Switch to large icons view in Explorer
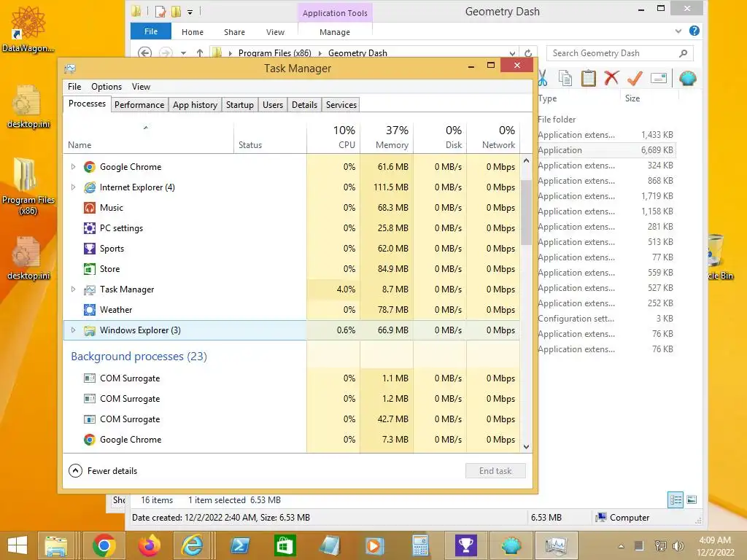Screen dimensions: 747x560 [x=692, y=499]
